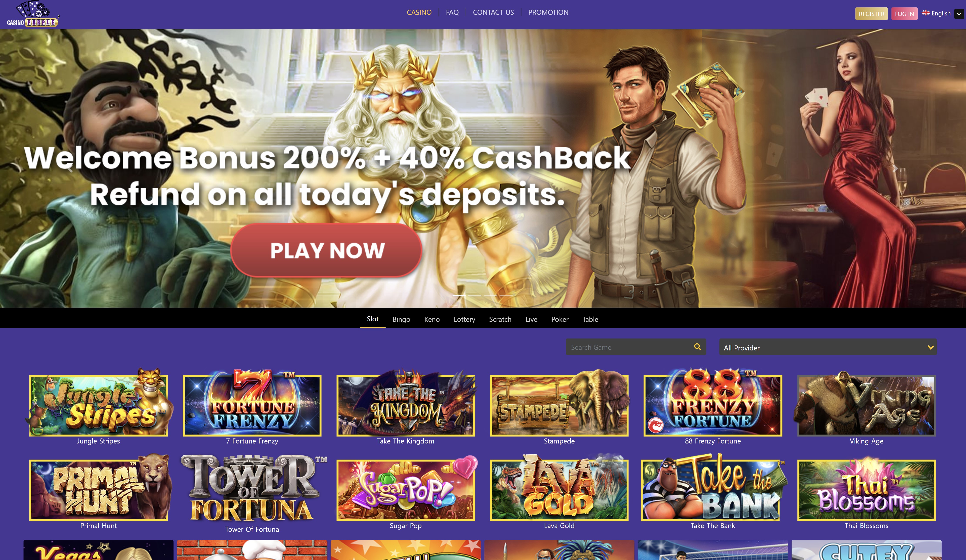966x560 pixels.
Task: Switch to the Live games tab
Action: [x=531, y=319]
